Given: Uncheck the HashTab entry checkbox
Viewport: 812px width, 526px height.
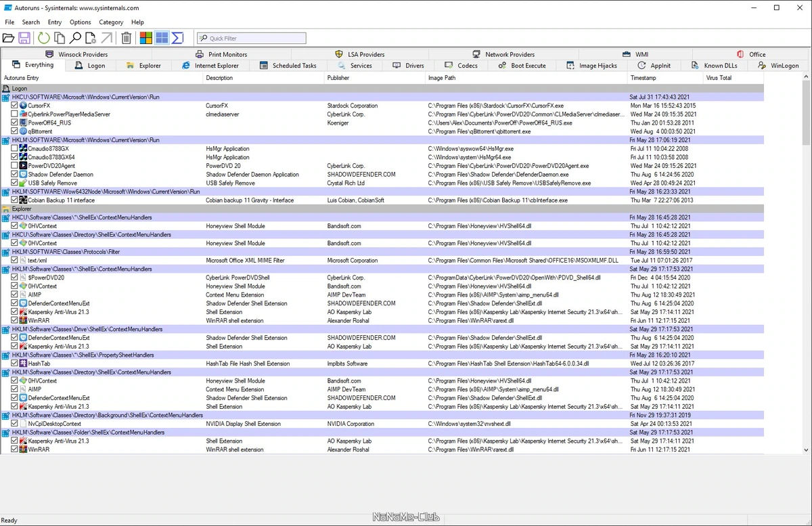Looking at the screenshot, I should coord(15,364).
